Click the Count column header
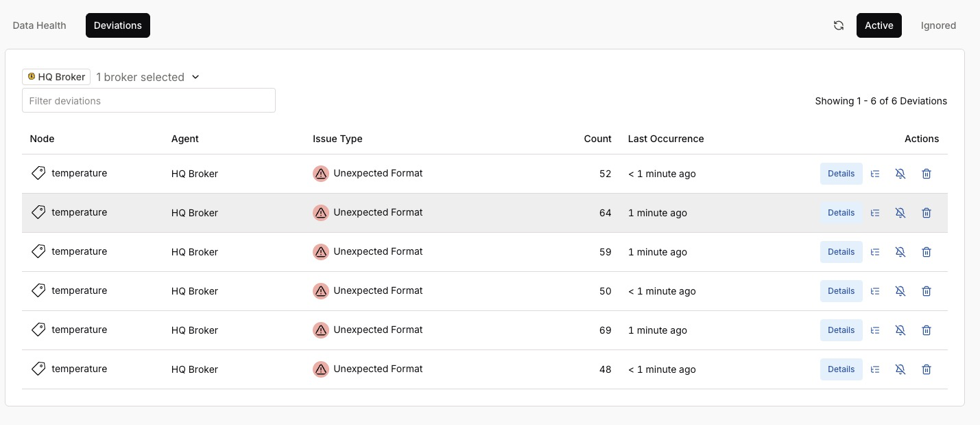The width and height of the screenshot is (980, 425). coord(598,139)
